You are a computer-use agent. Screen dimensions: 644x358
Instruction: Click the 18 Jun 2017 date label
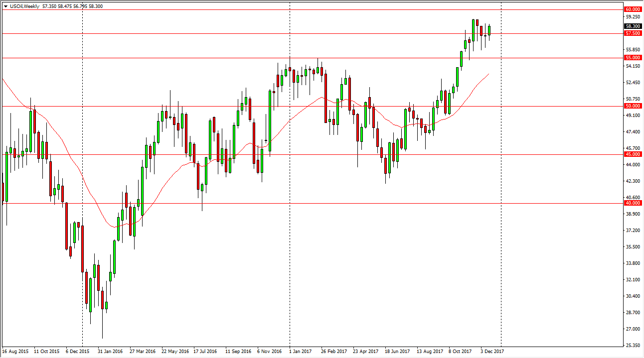coord(396,352)
